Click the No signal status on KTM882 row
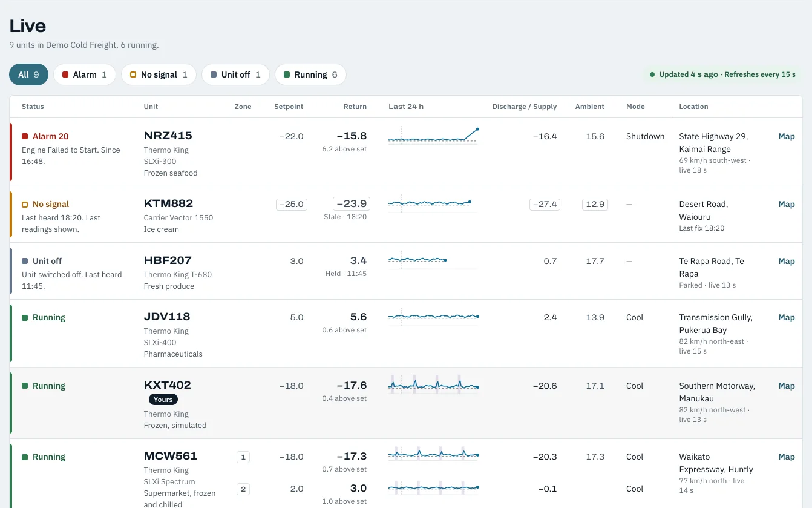This screenshot has height=508, width=812. 45,204
